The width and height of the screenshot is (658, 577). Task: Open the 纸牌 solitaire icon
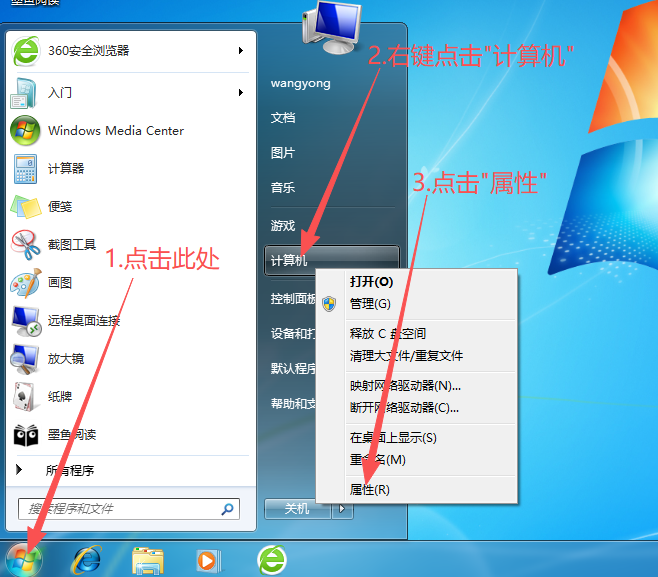click(x=26, y=397)
